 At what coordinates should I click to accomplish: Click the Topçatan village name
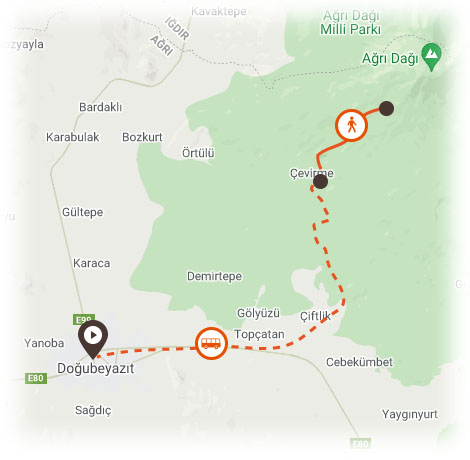click(259, 334)
